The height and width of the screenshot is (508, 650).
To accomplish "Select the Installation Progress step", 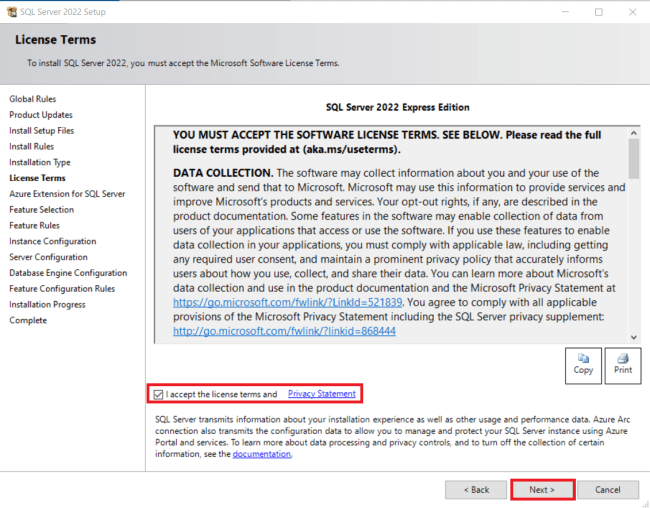I will (47, 304).
